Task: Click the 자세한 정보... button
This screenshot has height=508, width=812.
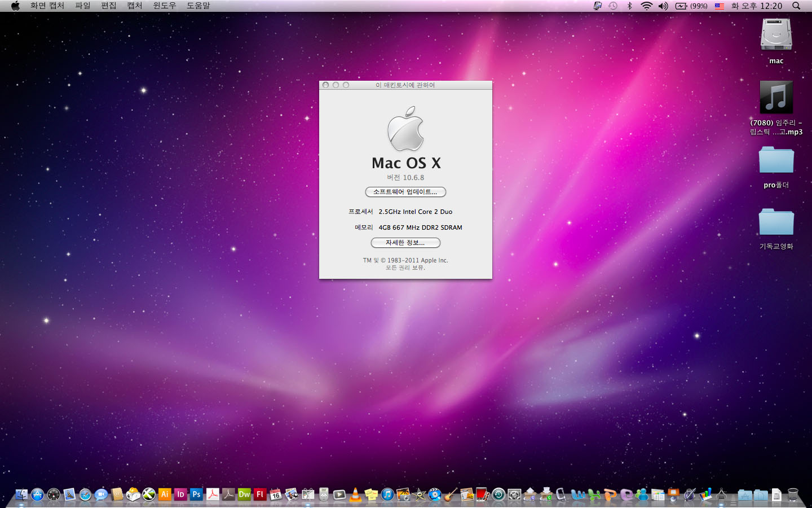Action: (405, 243)
